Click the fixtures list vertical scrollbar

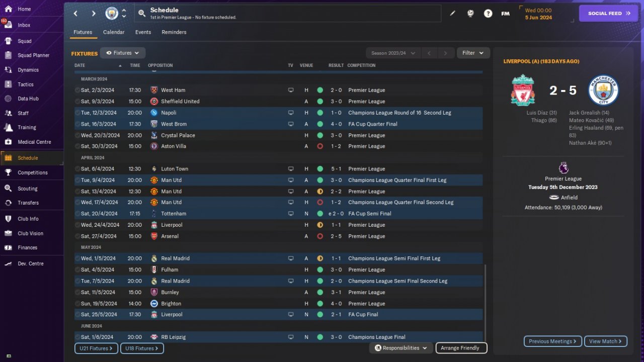[486, 304]
